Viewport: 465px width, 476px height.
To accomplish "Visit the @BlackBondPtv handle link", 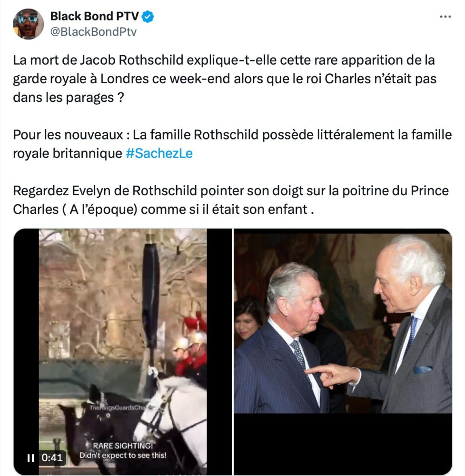I will tap(93, 31).
